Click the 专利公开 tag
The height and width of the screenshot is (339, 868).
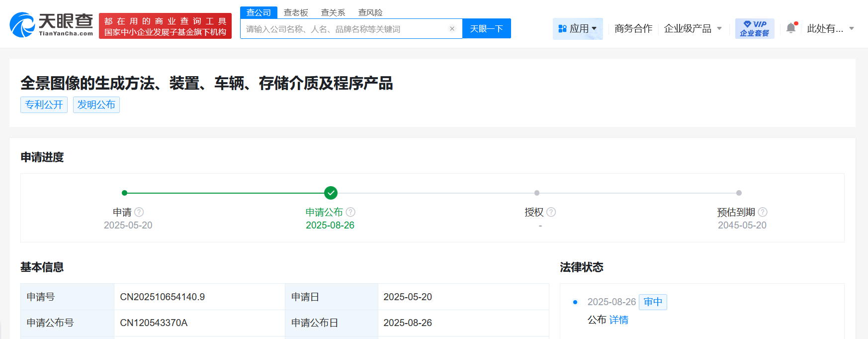click(44, 105)
